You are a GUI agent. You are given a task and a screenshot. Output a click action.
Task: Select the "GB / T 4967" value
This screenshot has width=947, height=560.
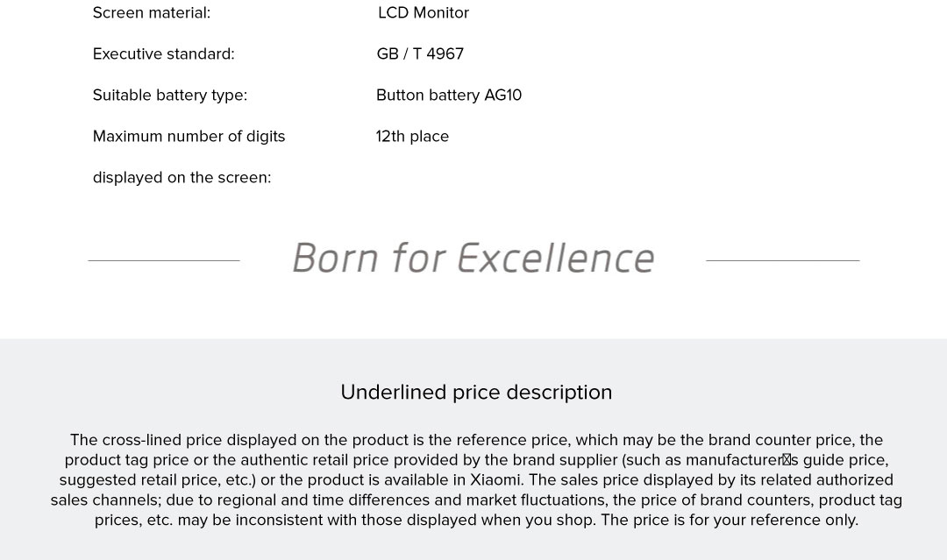(x=420, y=54)
